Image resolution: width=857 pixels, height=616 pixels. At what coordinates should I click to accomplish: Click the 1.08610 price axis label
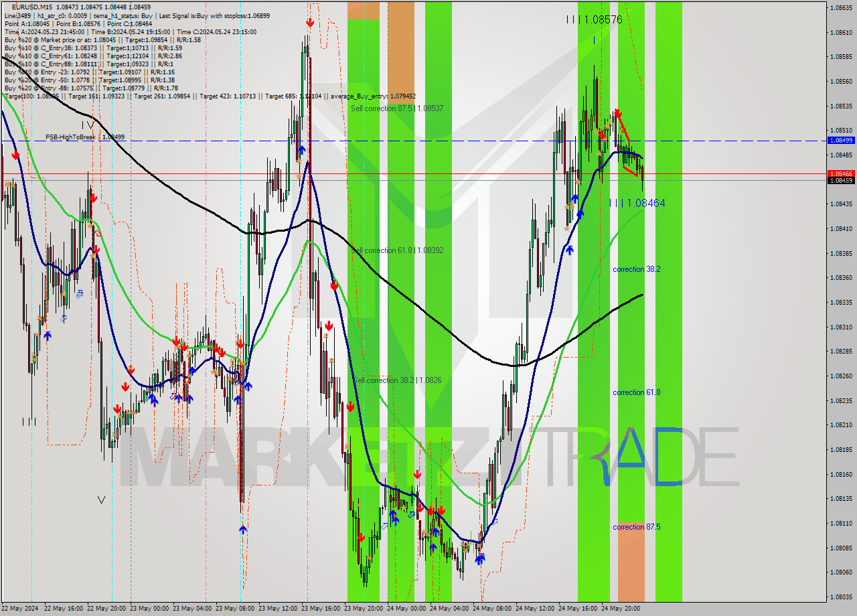point(840,32)
